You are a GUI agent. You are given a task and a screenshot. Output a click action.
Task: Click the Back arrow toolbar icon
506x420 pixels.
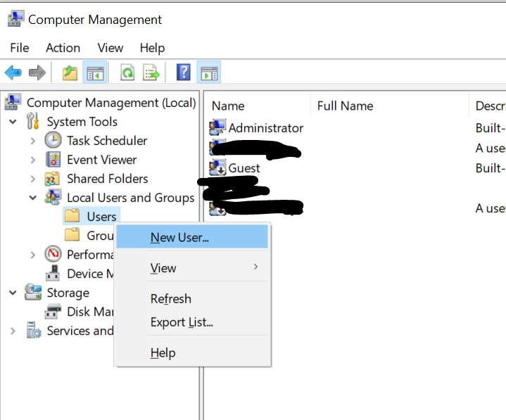click(13, 72)
